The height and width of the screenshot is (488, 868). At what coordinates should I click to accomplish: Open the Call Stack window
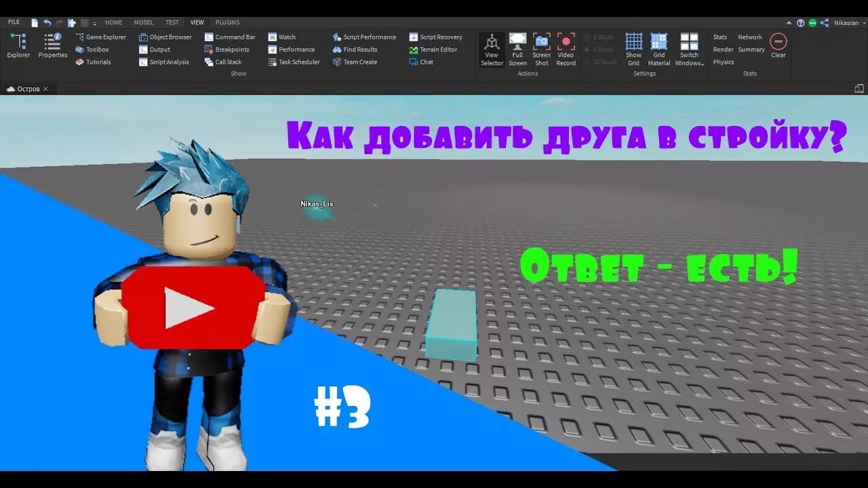223,62
